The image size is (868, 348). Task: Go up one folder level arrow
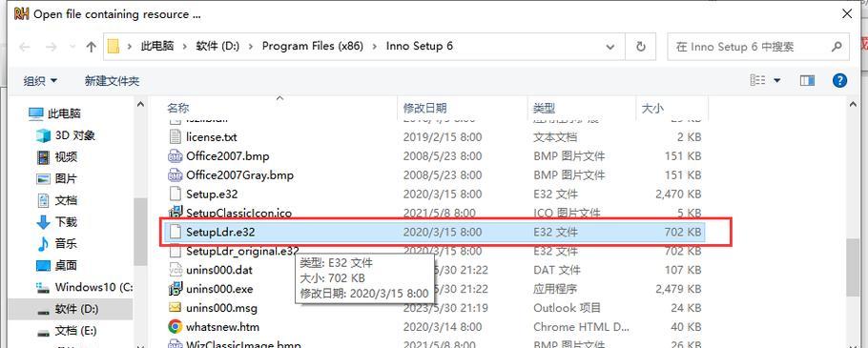click(92, 47)
